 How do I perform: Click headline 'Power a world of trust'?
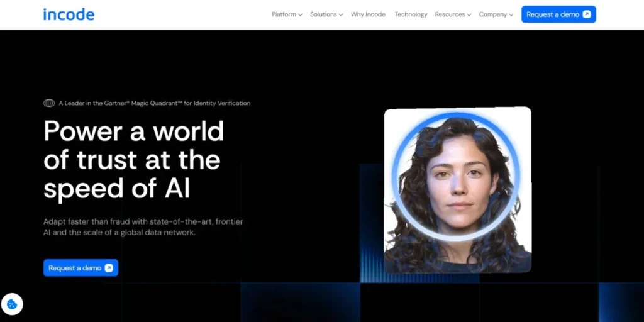click(133, 159)
